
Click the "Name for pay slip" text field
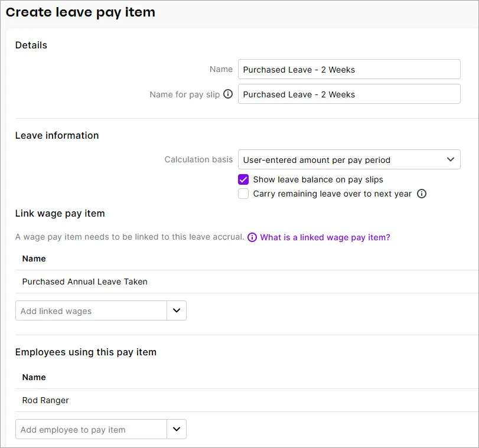349,94
